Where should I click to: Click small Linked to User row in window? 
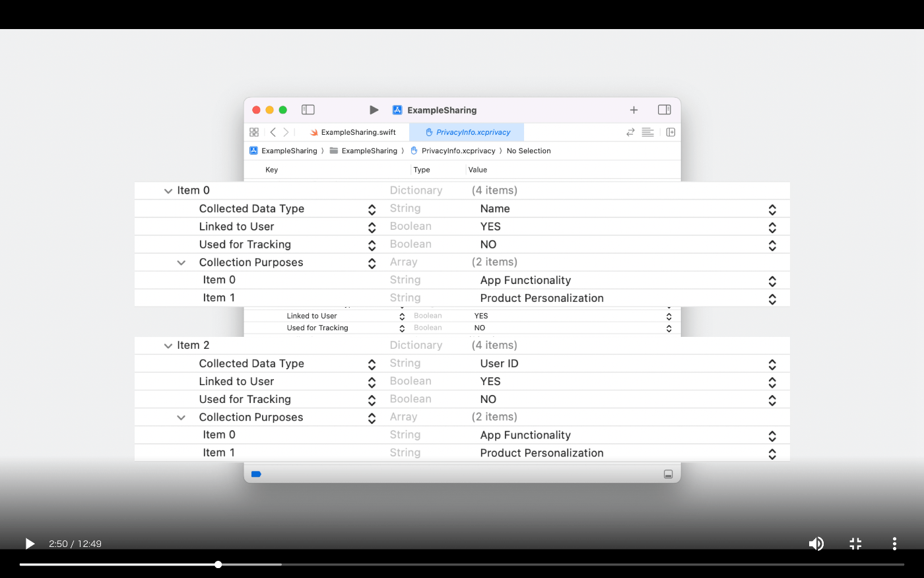(462, 316)
